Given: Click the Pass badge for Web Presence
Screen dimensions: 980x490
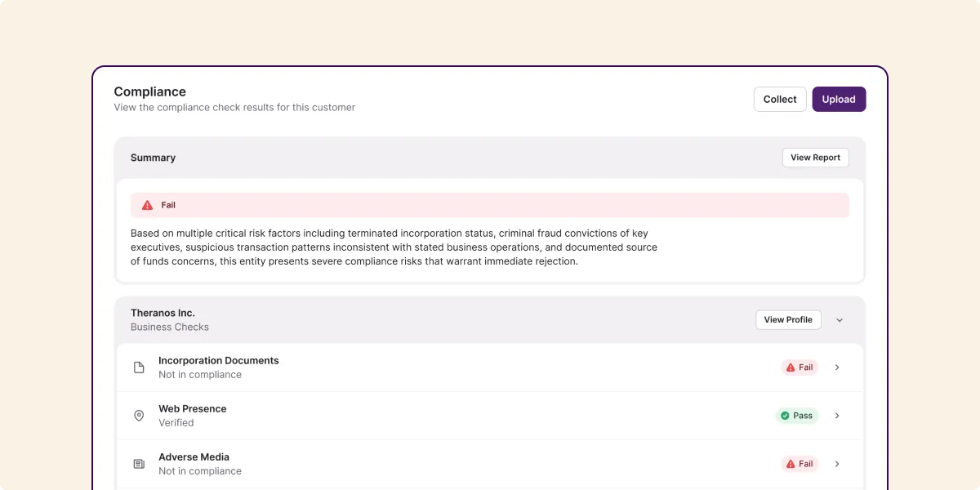Looking at the screenshot, I should pyautogui.click(x=796, y=416).
